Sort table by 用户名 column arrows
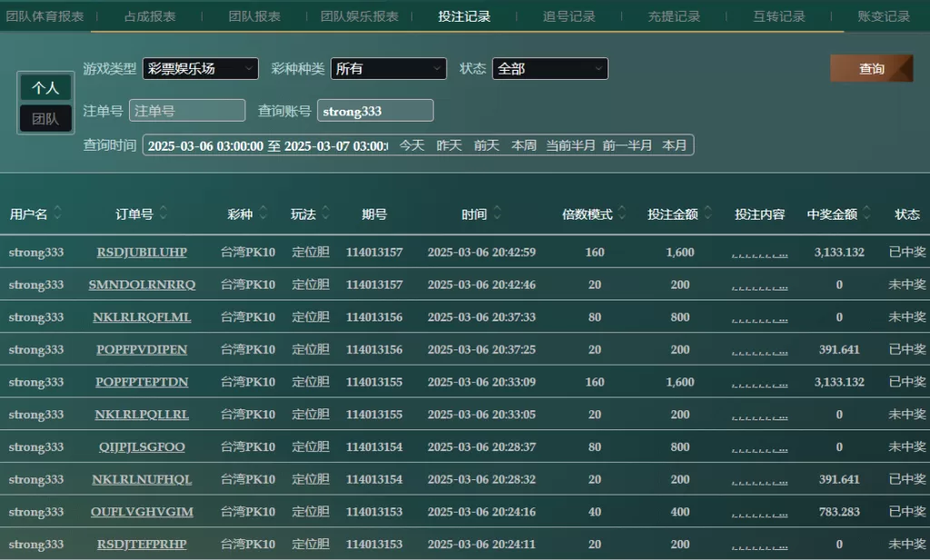The image size is (930, 560). pyautogui.click(x=58, y=214)
